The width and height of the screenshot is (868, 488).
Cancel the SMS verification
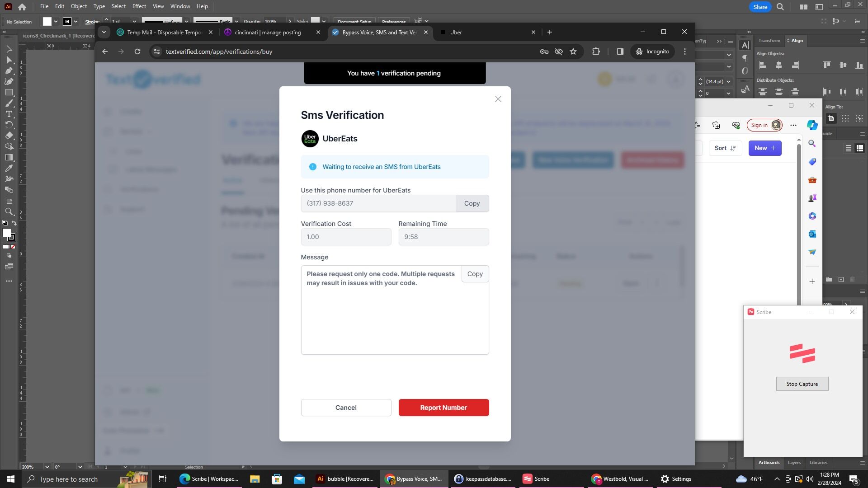click(346, 408)
